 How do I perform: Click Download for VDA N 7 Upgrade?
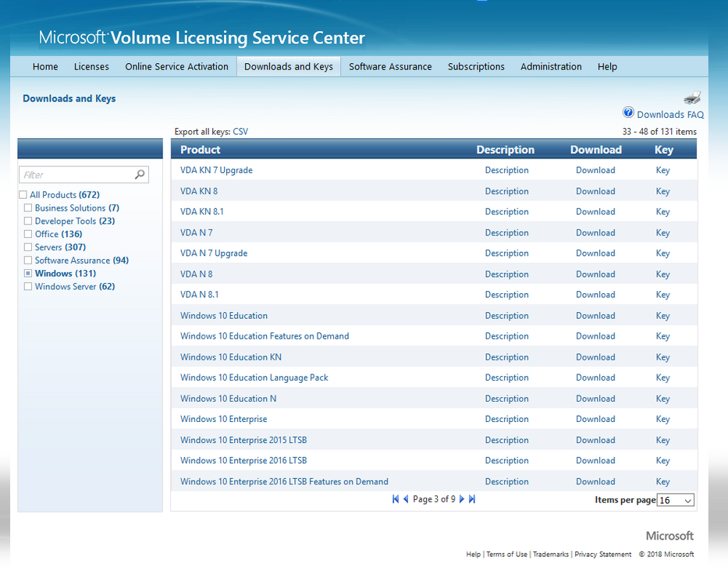[595, 253]
